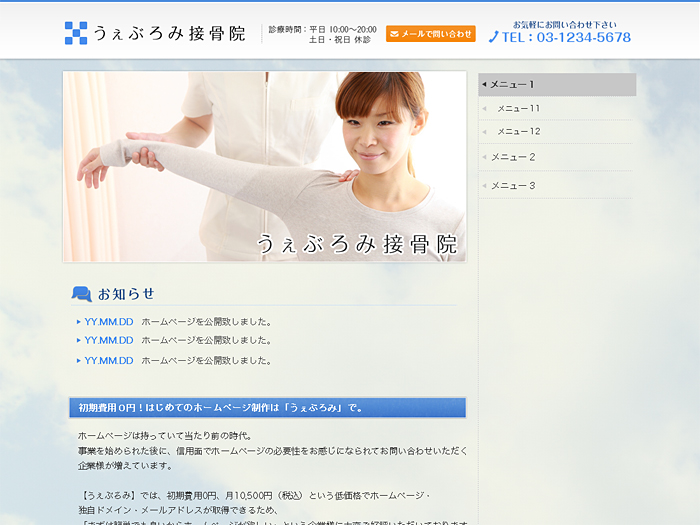Click the arrow marker beside メニュー11

pyautogui.click(x=484, y=108)
